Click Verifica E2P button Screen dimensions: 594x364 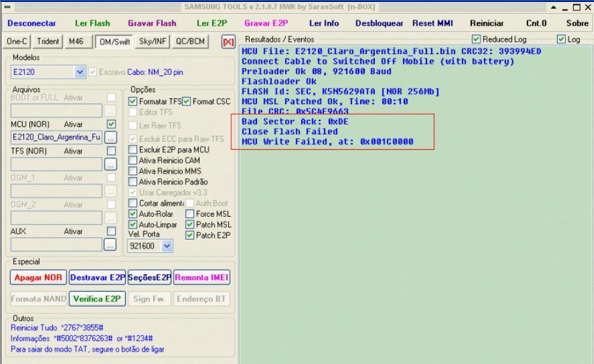(97, 299)
